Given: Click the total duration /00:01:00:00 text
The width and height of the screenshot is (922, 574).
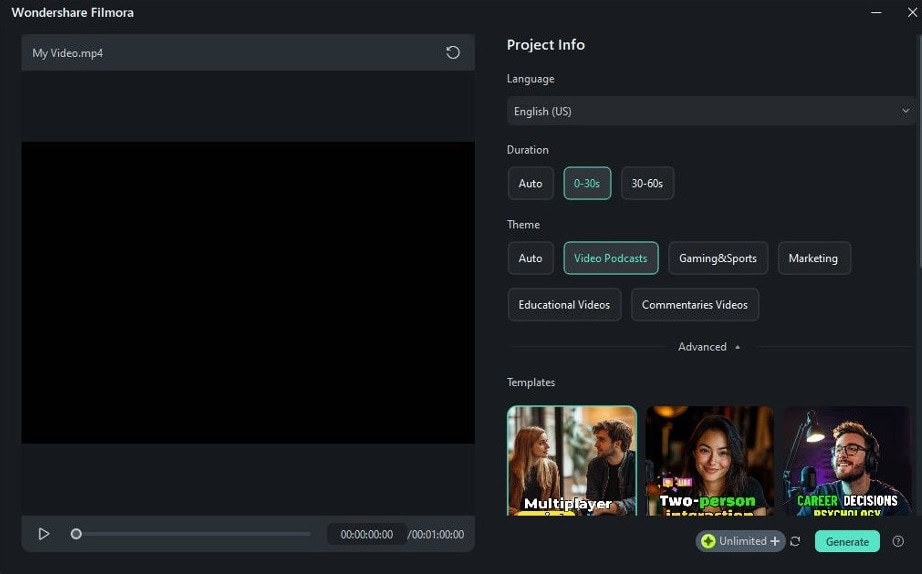Looking at the screenshot, I should [x=436, y=534].
